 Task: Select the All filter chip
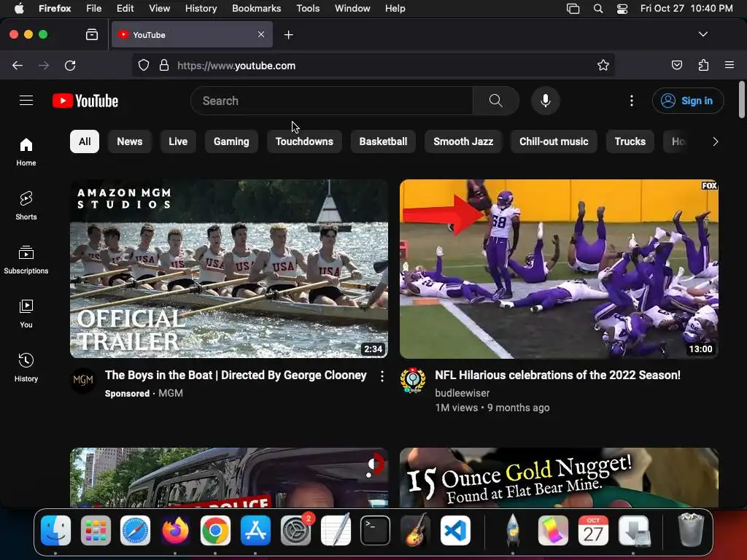tap(85, 141)
